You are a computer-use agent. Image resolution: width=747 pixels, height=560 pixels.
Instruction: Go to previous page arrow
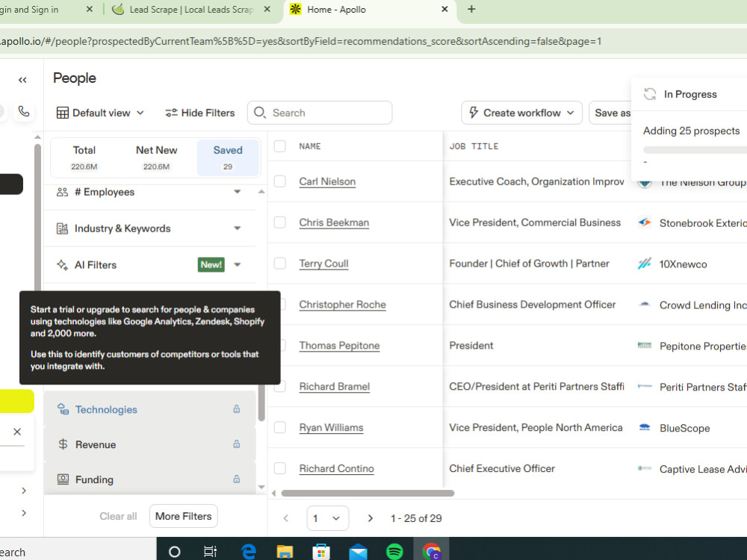(x=286, y=518)
